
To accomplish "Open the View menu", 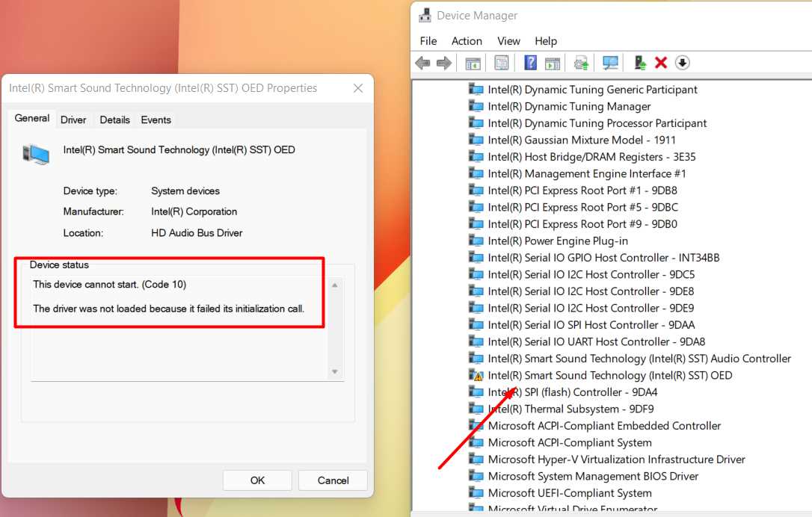I will 508,41.
